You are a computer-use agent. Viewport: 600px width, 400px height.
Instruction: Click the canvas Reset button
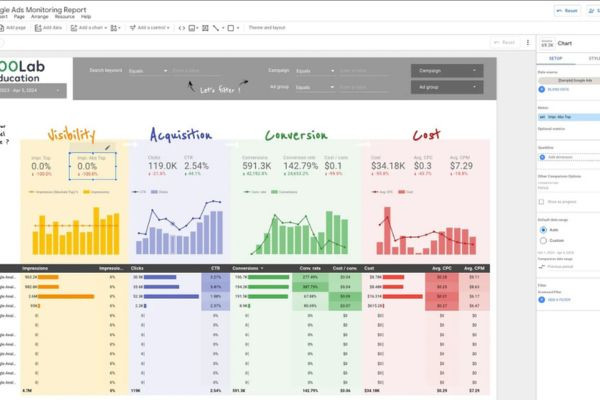pyautogui.click(x=505, y=42)
